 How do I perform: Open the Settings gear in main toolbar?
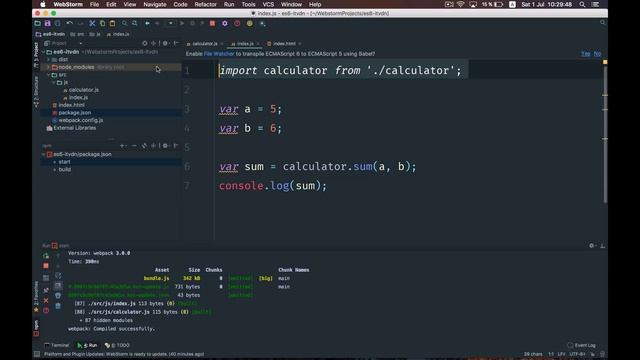[x=224, y=24]
